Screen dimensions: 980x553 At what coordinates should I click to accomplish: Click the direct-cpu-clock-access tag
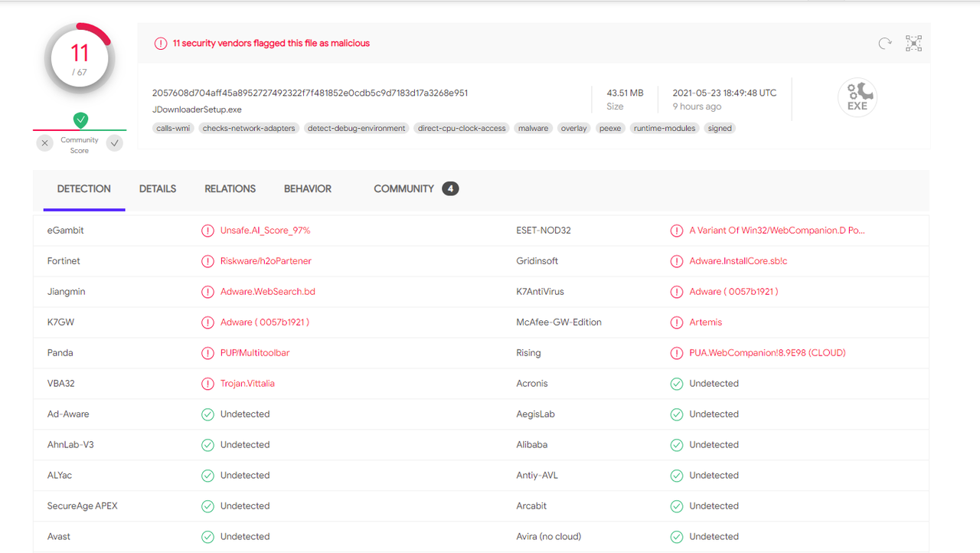click(462, 129)
